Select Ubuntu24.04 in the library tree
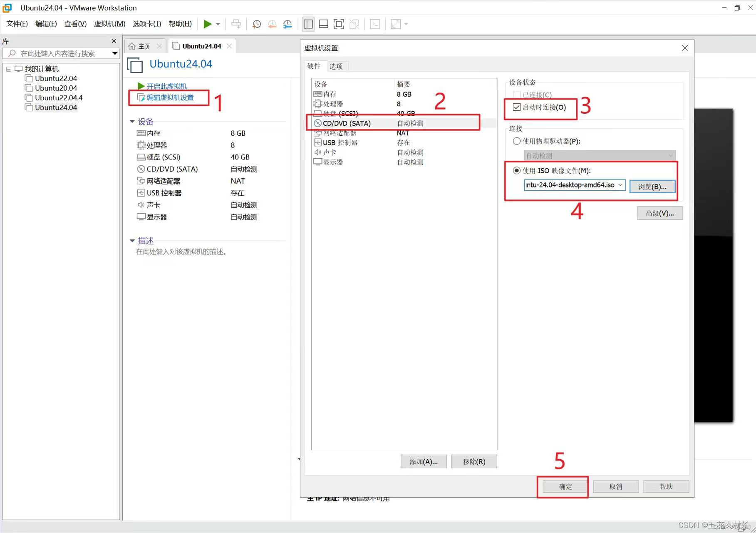This screenshot has width=756, height=533. (x=56, y=107)
